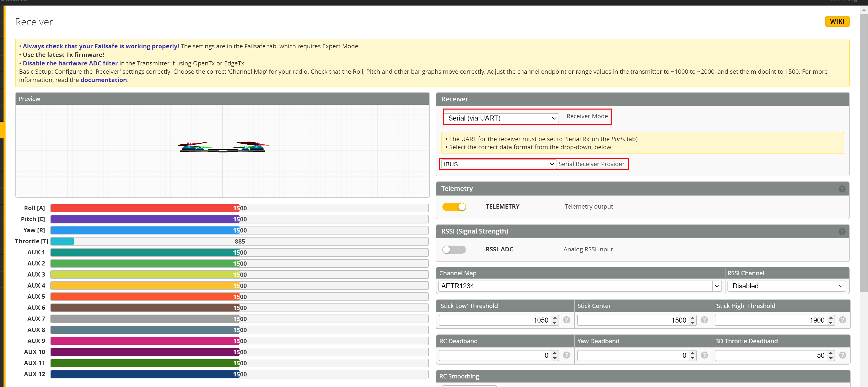Open the documentation link
Screen dimensions: 868x387
104,80
